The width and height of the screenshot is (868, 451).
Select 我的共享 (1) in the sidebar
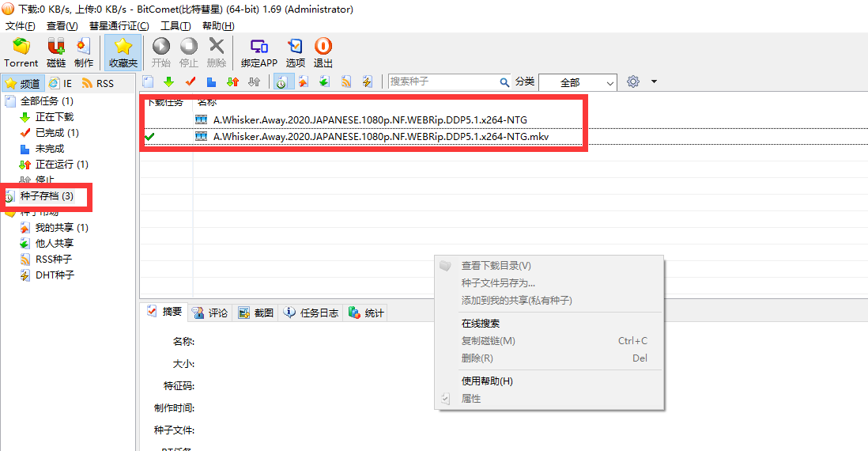[x=62, y=228]
